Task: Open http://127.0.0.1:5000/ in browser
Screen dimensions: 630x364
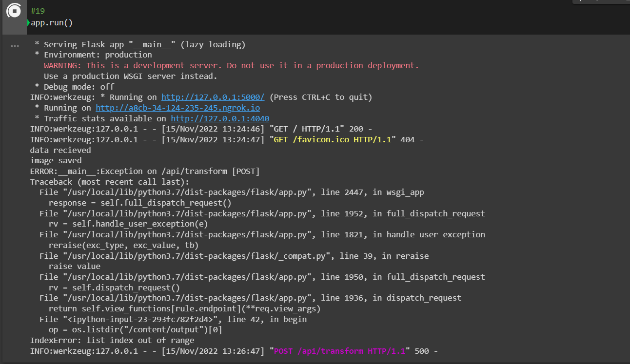Action: tap(212, 97)
